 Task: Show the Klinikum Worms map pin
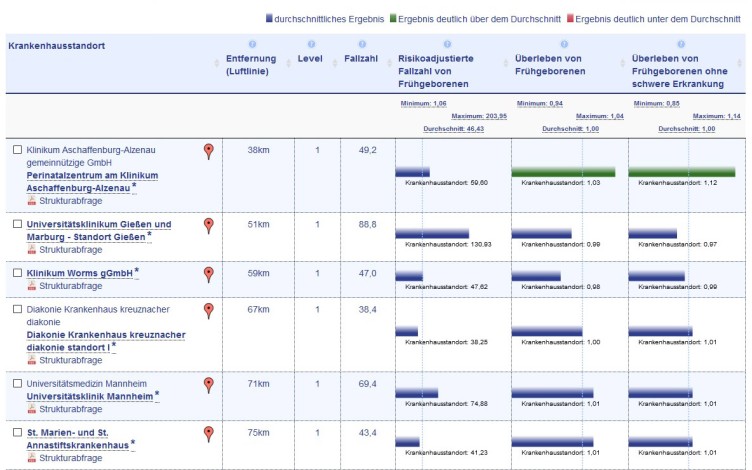209,274
